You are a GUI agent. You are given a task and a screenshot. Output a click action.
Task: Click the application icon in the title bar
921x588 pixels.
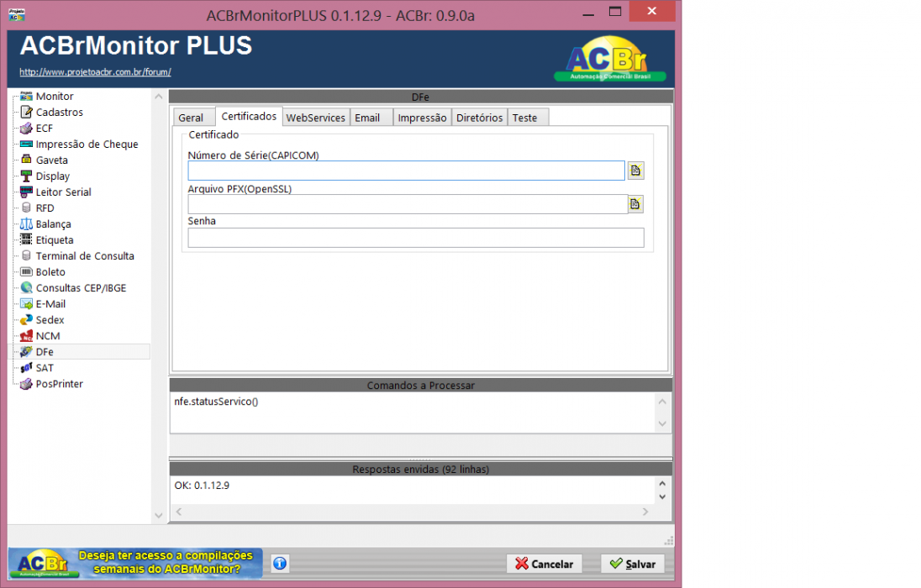click(17, 14)
